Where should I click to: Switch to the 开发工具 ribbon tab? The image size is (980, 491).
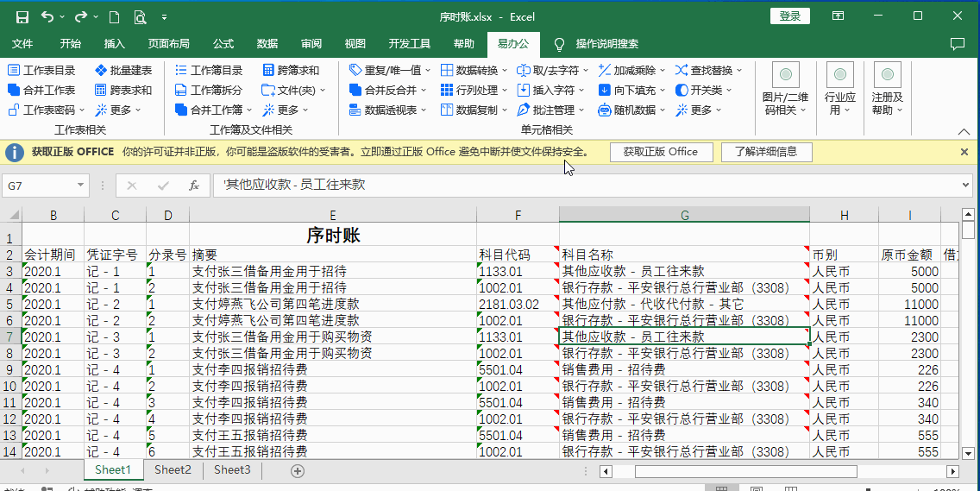coord(410,44)
